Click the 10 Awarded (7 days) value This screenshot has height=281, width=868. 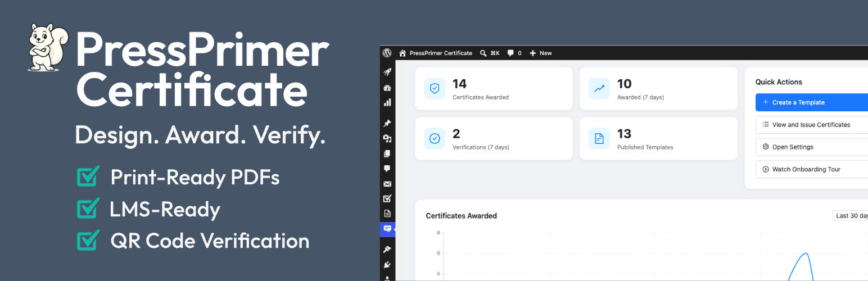point(625,84)
